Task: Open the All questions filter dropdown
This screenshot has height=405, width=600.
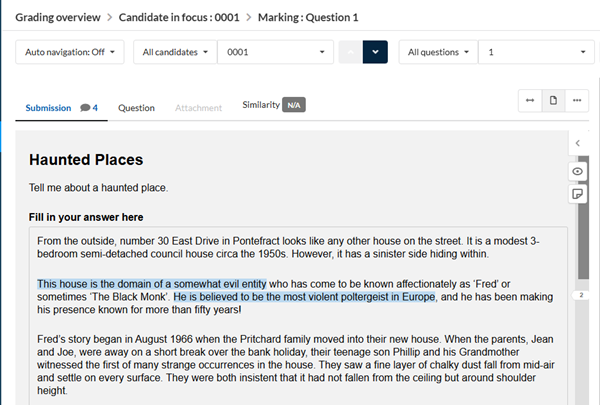Action: pos(438,52)
